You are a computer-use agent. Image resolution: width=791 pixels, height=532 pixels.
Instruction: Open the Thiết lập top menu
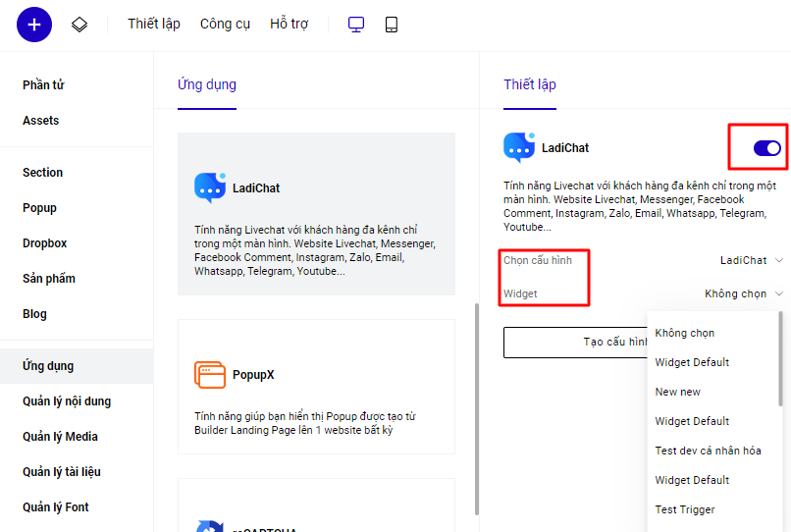(x=154, y=25)
